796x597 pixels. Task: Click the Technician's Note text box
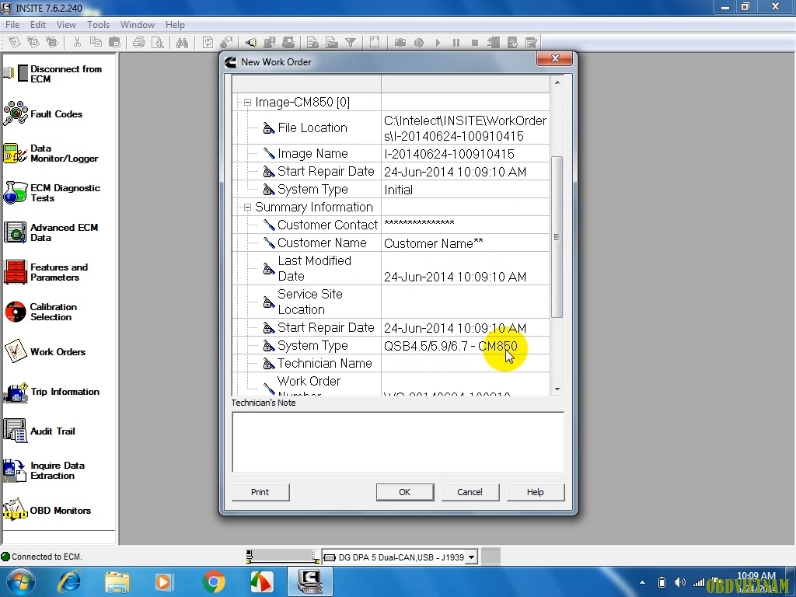(397, 442)
